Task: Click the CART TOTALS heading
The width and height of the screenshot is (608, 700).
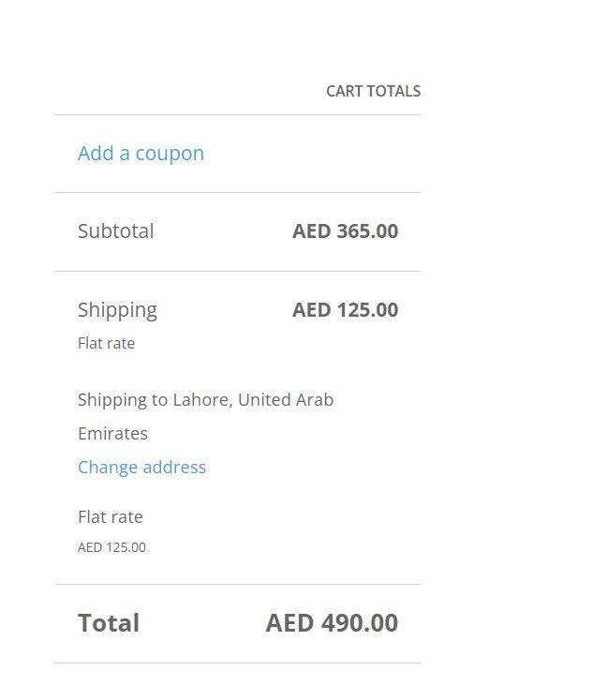Action: point(373,91)
